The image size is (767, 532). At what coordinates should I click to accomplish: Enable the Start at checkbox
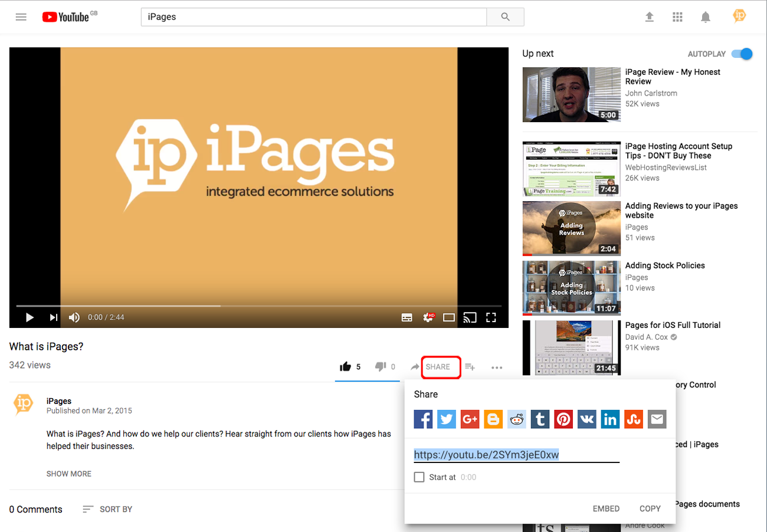coord(419,477)
